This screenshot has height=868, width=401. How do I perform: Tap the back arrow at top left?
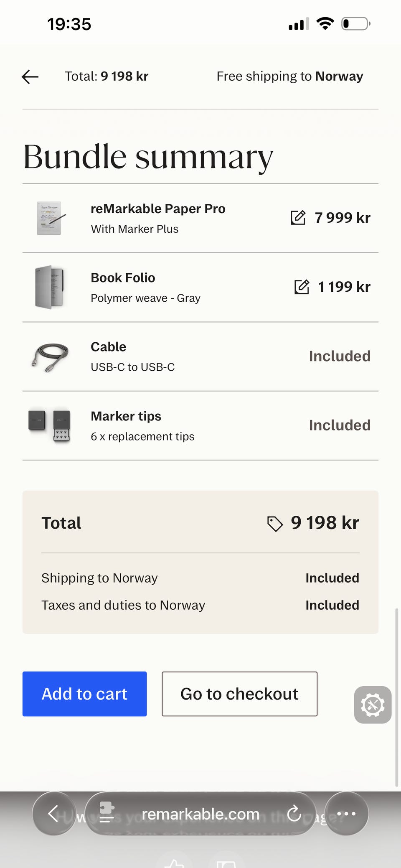[30, 77]
